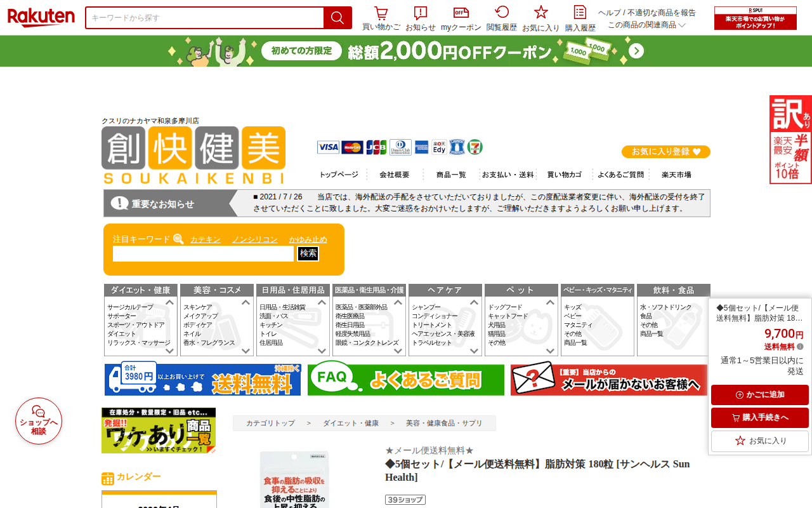Click the up arrow in ヘアケア box
Screen dimensions: 812x508
coord(474,303)
